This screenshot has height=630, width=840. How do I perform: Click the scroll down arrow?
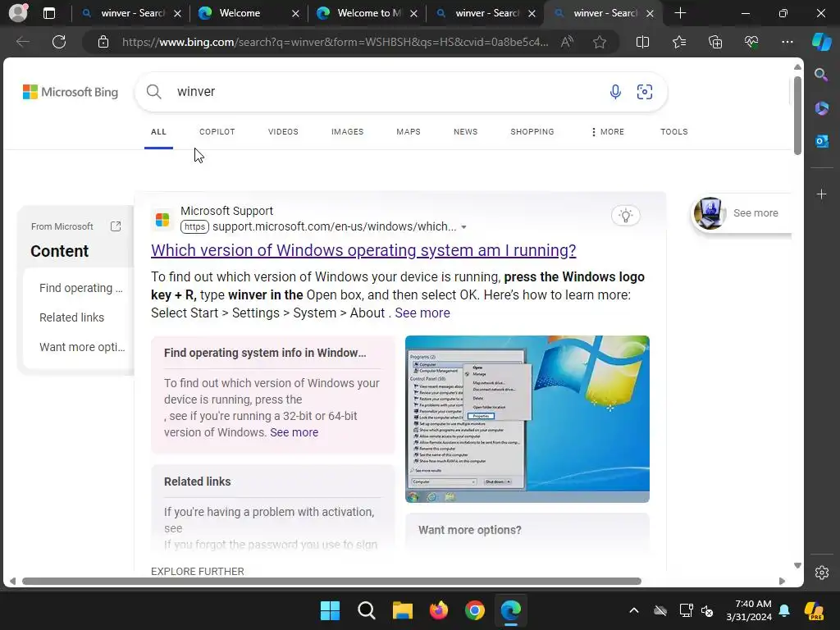pyautogui.click(x=797, y=565)
